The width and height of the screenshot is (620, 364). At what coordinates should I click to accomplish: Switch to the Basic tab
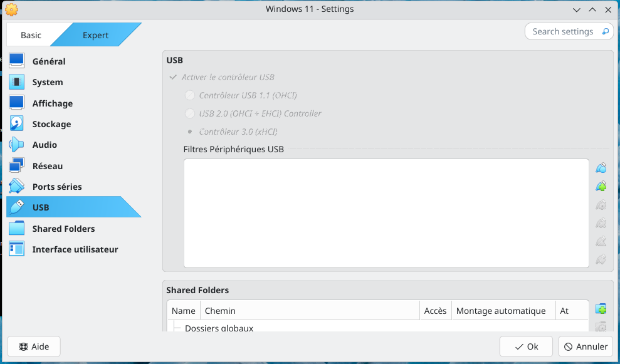pyautogui.click(x=31, y=35)
